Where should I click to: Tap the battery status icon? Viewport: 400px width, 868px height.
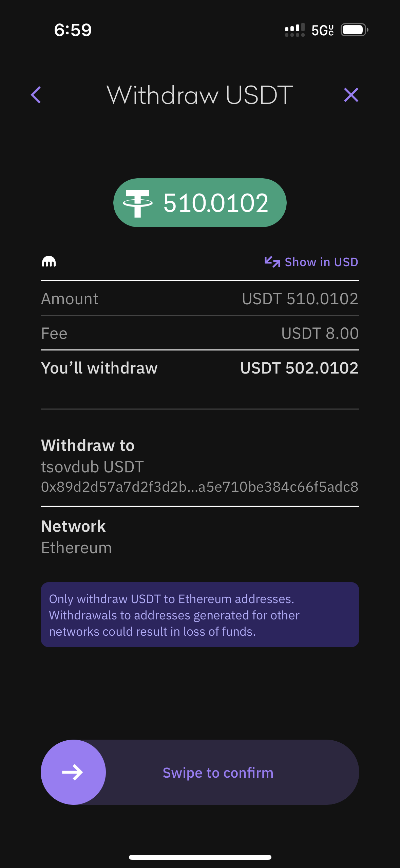(354, 30)
